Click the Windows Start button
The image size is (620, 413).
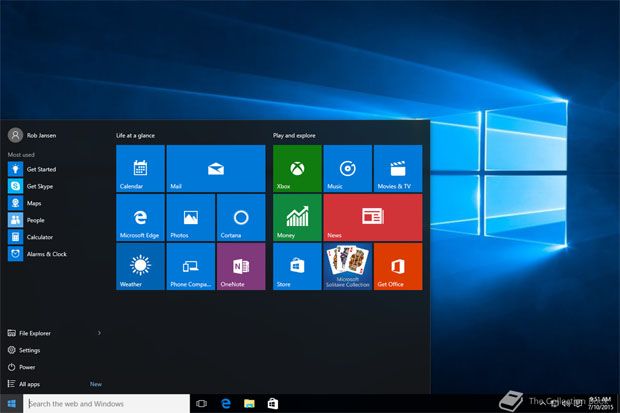tap(11, 404)
